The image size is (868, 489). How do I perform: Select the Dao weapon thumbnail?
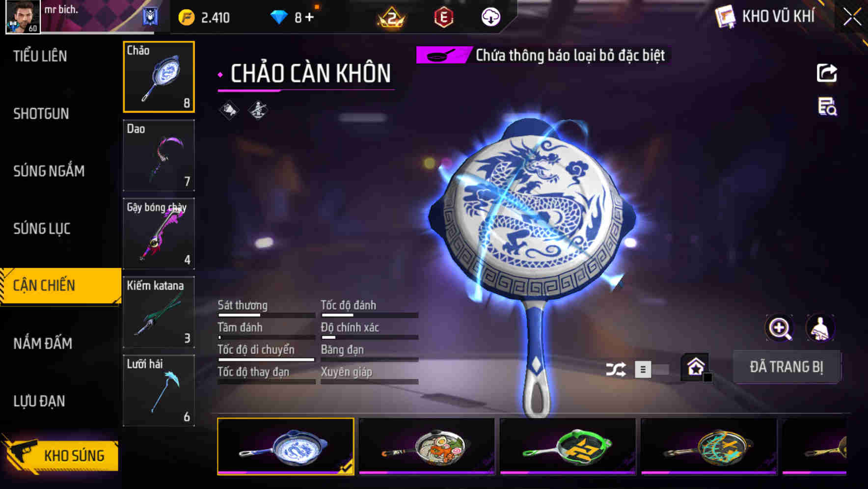click(159, 156)
